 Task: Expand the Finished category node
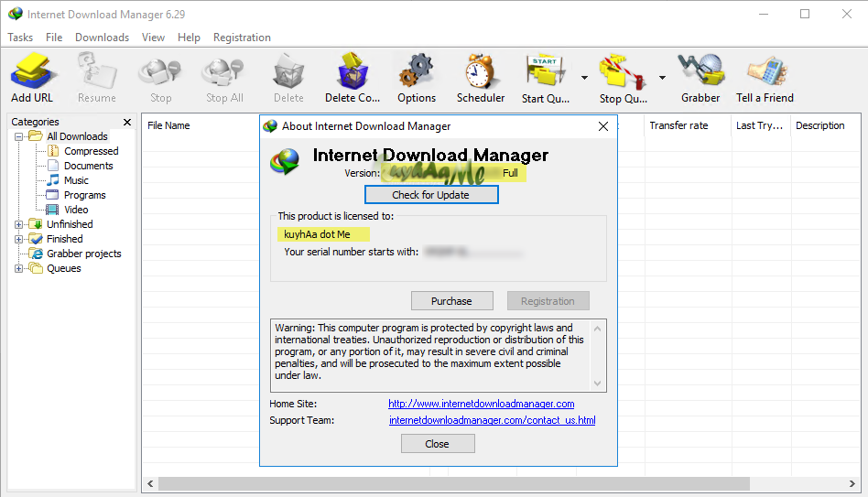click(19, 239)
